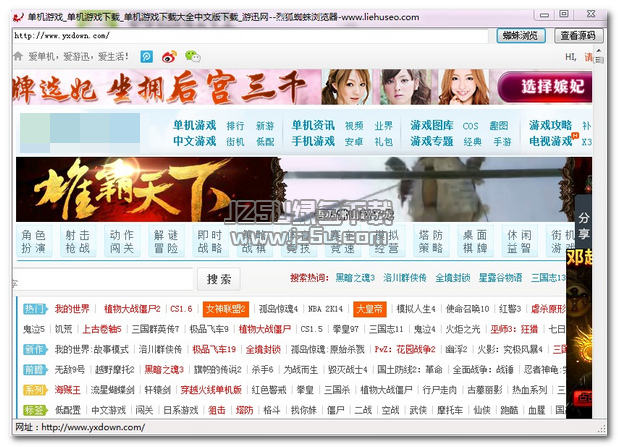Open the 中文游戏 nav item
The image size is (618, 447).
tap(195, 141)
